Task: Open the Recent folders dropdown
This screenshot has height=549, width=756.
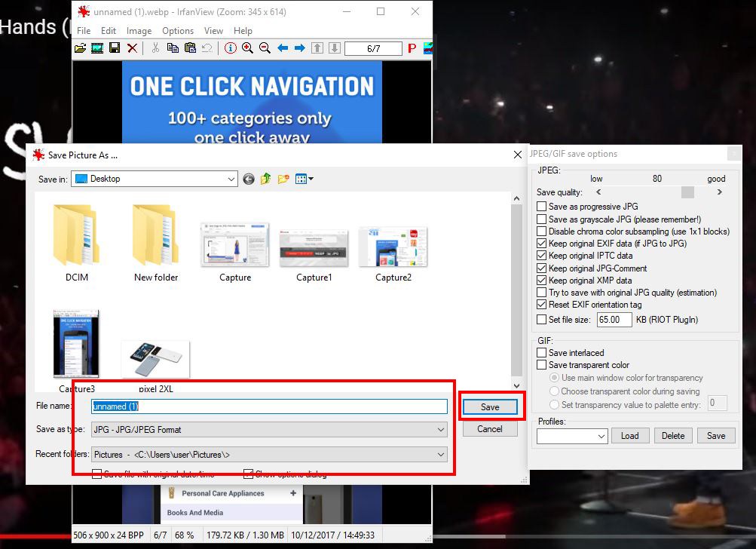Action: point(439,453)
